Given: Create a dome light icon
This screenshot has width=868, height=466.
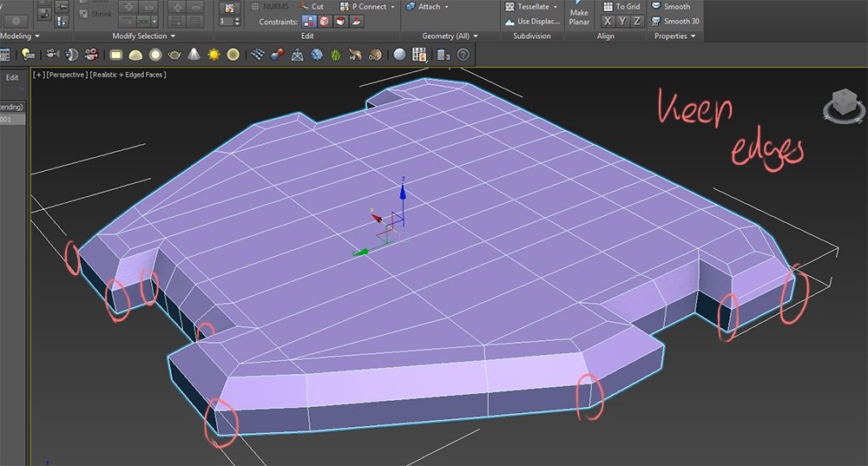Looking at the screenshot, I should 135,55.
